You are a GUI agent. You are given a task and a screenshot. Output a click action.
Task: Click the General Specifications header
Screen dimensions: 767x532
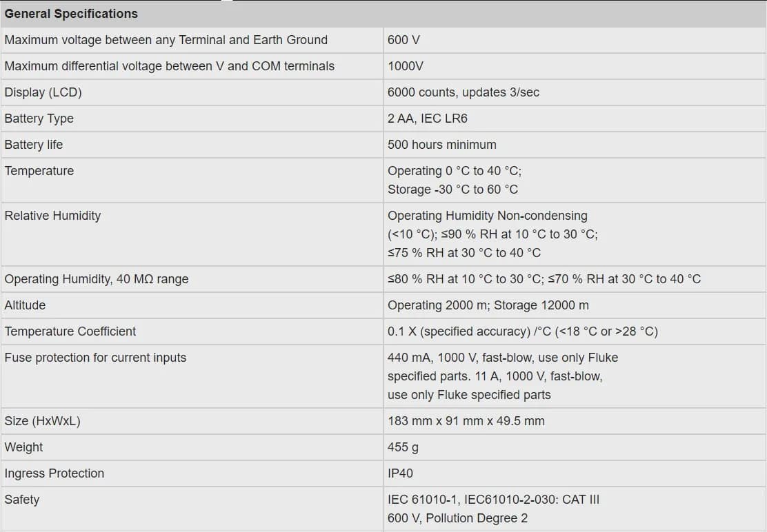pos(71,14)
